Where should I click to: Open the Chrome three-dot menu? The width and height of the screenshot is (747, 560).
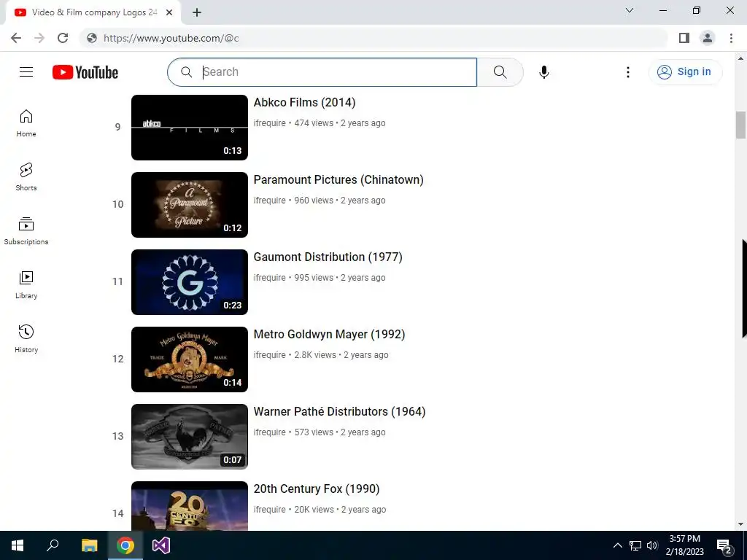731,38
